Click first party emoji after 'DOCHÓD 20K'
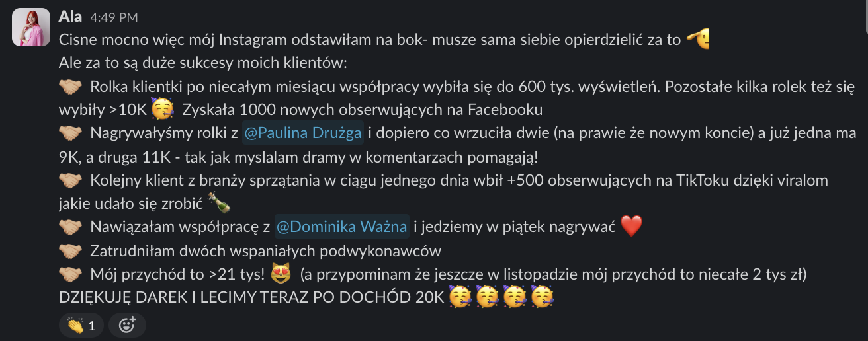The height and width of the screenshot is (341, 868). pyautogui.click(x=460, y=296)
